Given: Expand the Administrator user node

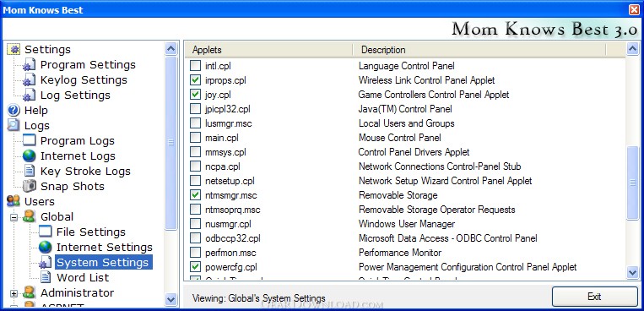Looking at the screenshot, I should pyautogui.click(x=14, y=293).
